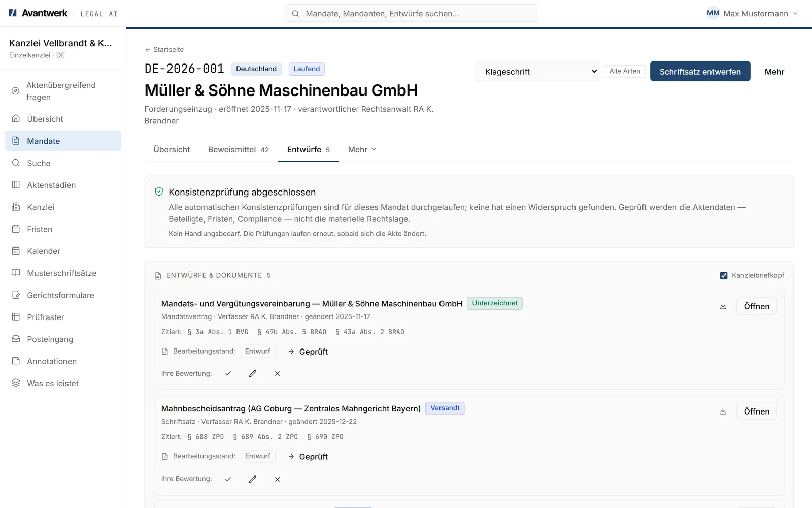This screenshot has height=508, width=812.
Task: Open Aktenübergreifend fragen compass icon
Action: coord(16,91)
